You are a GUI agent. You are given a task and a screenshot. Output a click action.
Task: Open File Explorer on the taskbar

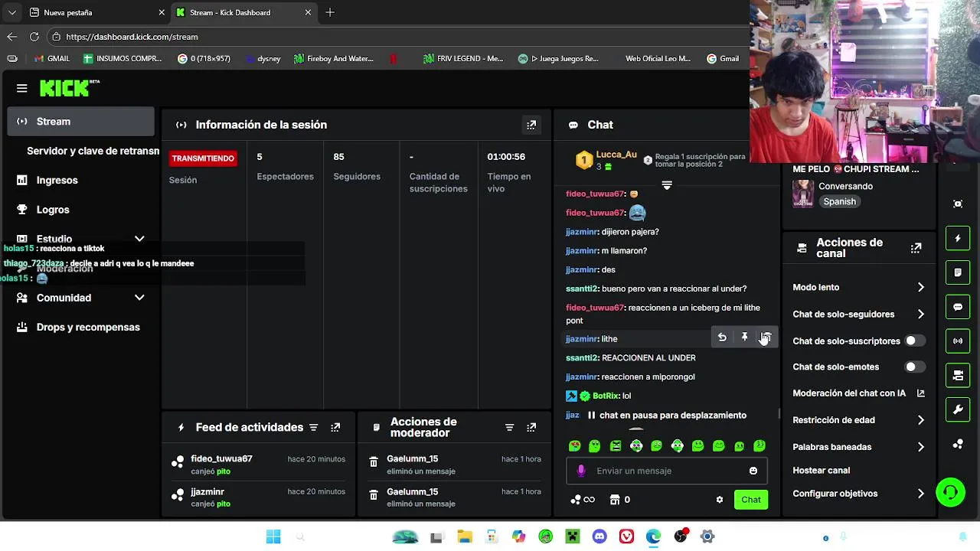tap(464, 537)
